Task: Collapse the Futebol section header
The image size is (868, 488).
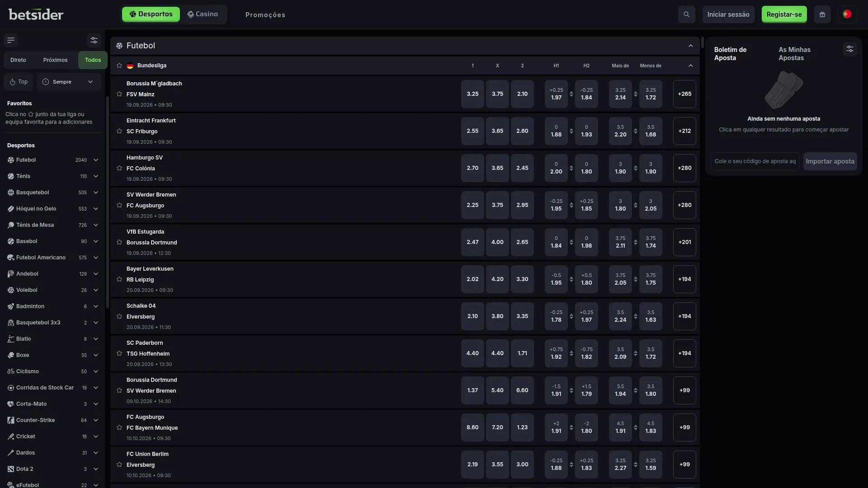Action: coord(690,46)
